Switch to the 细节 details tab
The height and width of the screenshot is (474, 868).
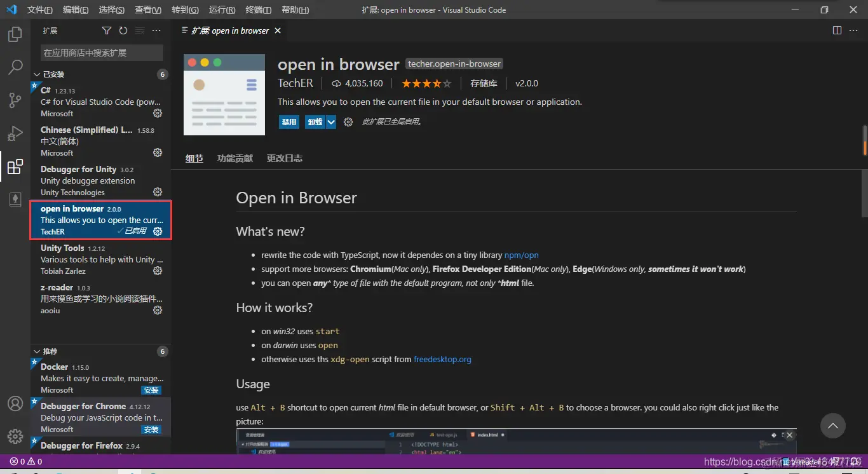click(x=194, y=158)
